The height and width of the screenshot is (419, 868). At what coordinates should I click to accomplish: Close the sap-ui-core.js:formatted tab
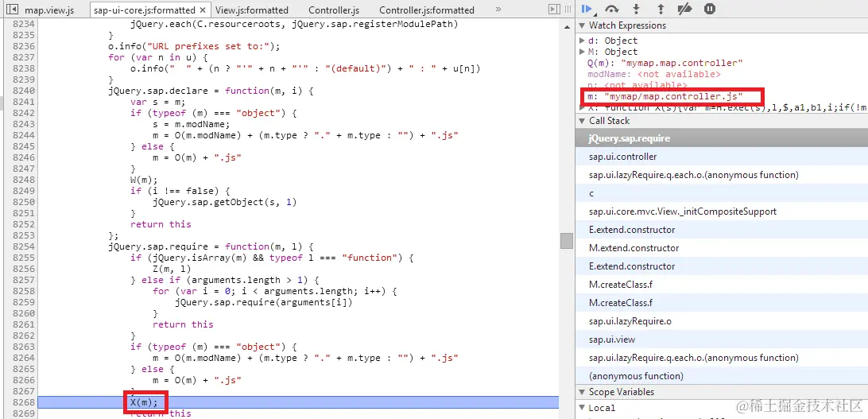(203, 10)
